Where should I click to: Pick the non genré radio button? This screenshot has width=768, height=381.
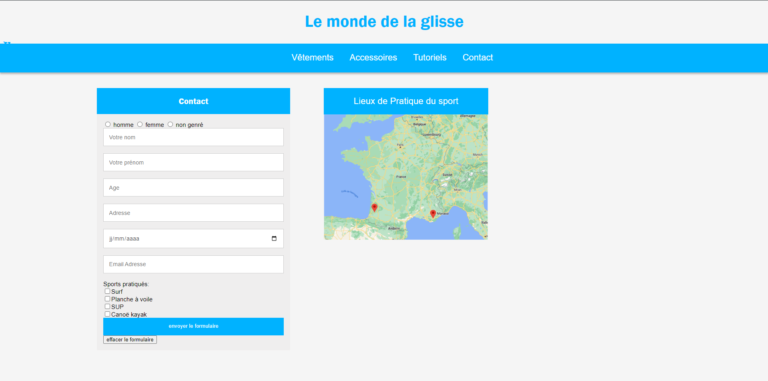coord(170,124)
